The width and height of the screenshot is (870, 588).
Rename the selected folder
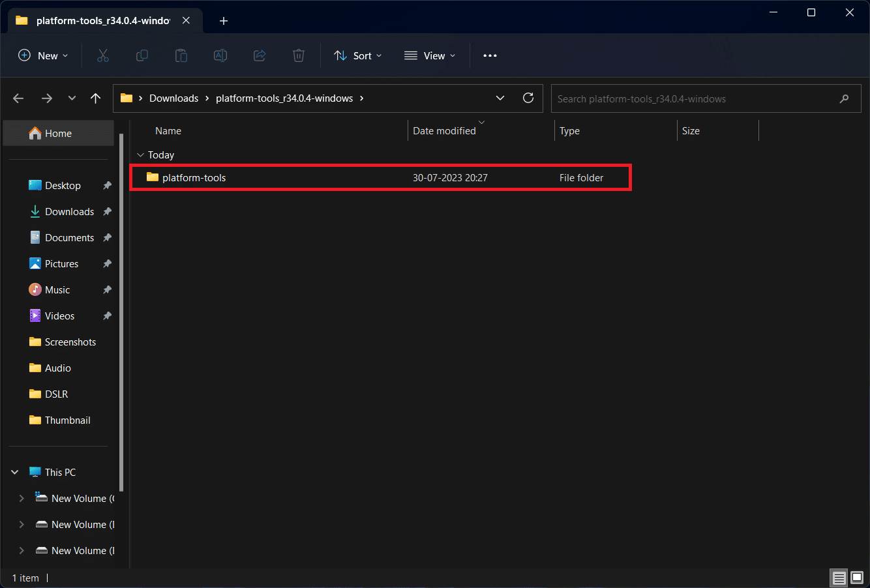(x=220, y=55)
